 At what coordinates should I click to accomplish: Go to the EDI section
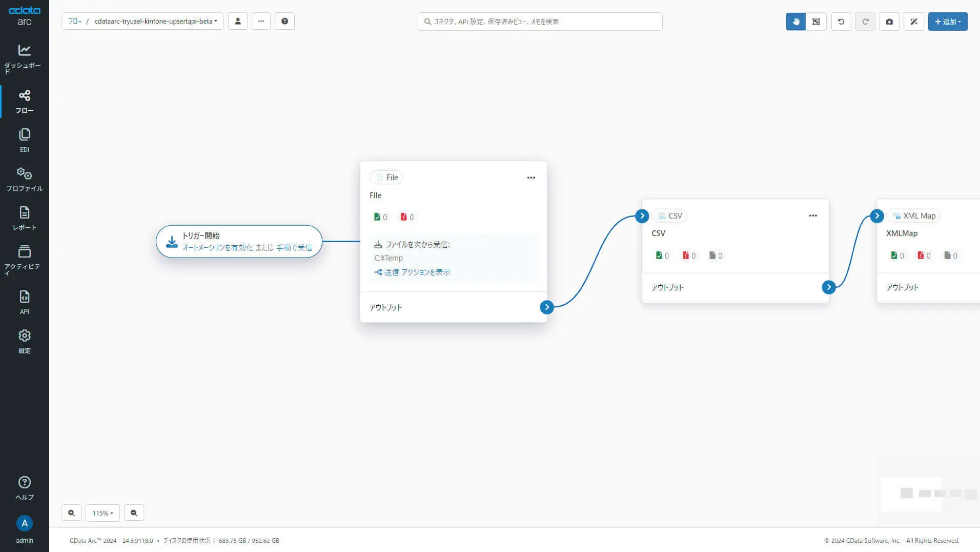click(x=24, y=141)
